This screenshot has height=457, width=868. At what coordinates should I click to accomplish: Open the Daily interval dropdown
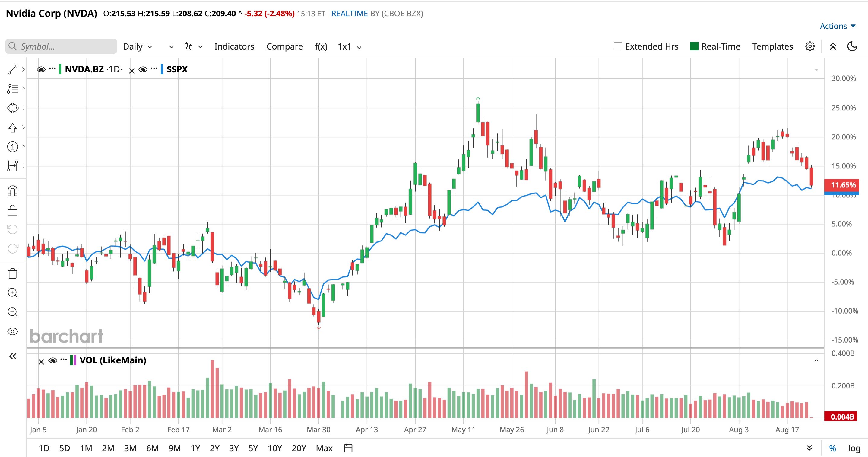[138, 46]
